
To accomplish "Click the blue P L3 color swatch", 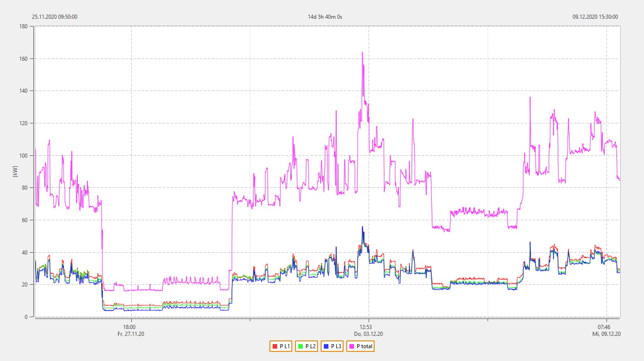I will tap(327, 346).
